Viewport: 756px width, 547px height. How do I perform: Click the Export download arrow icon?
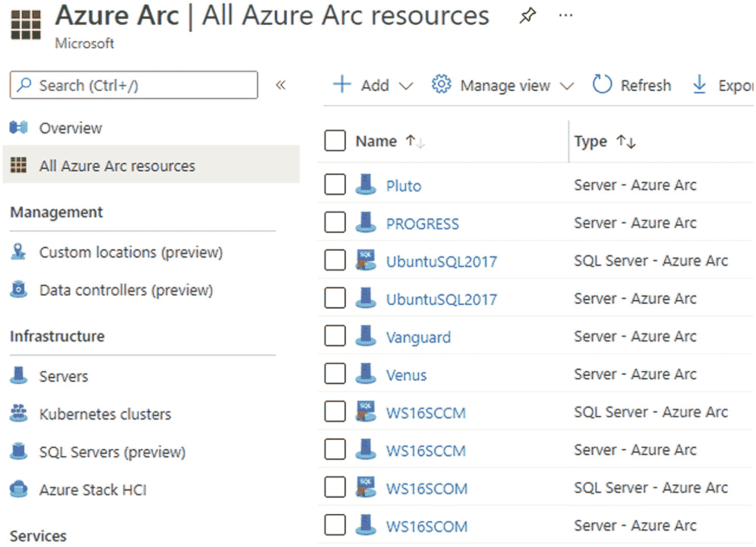(699, 85)
